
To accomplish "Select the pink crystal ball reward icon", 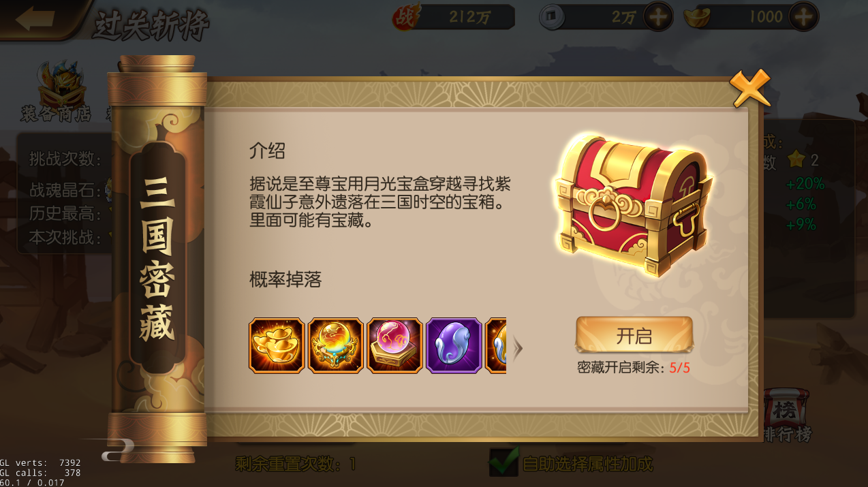I will click(394, 345).
